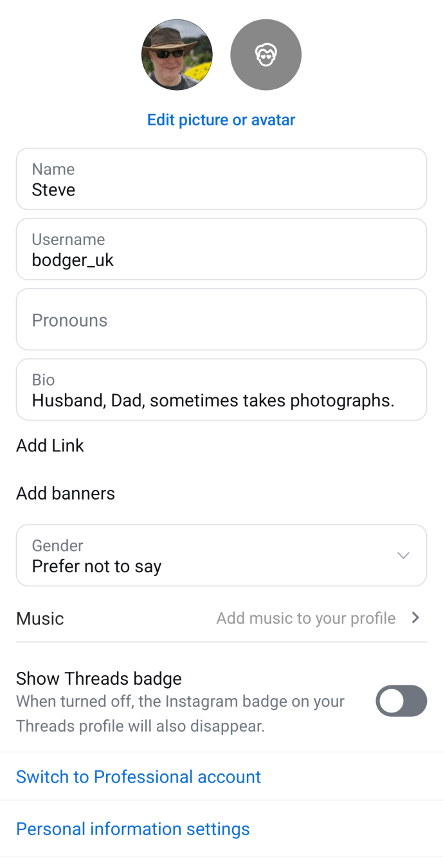
Task: Tap the avatar face icon
Action: tap(266, 55)
